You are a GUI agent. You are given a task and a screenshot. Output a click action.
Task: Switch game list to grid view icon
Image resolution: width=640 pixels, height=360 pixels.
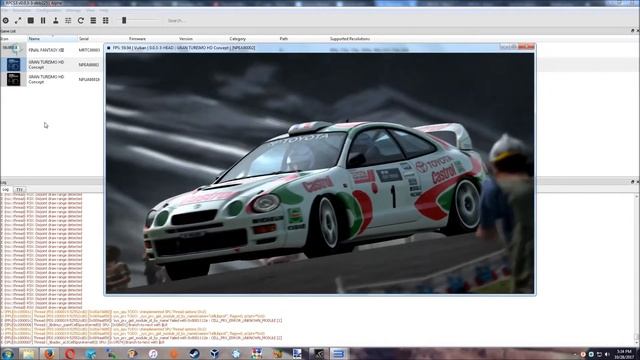[x=105, y=20]
